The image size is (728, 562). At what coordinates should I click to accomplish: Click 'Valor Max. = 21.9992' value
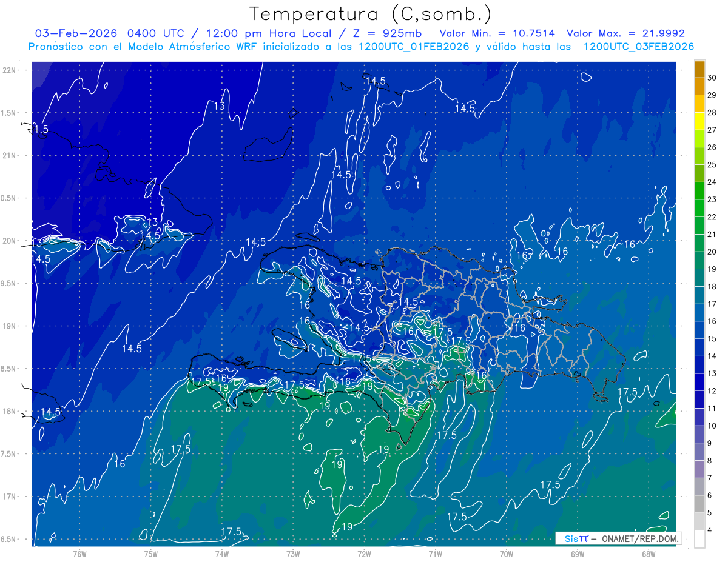click(625, 33)
